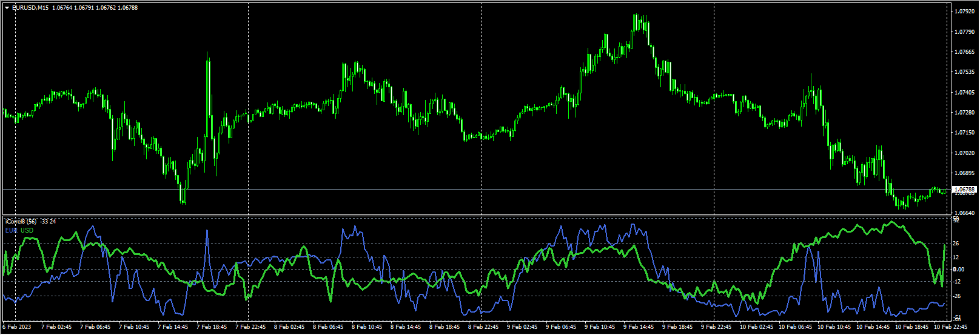Click the -12 level on indicator scale

point(957,282)
